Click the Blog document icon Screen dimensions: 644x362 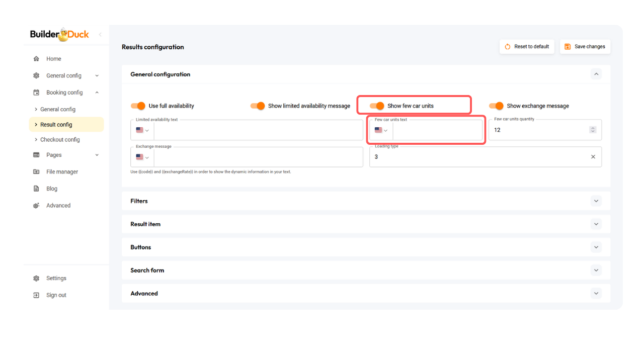click(x=36, y=189)
